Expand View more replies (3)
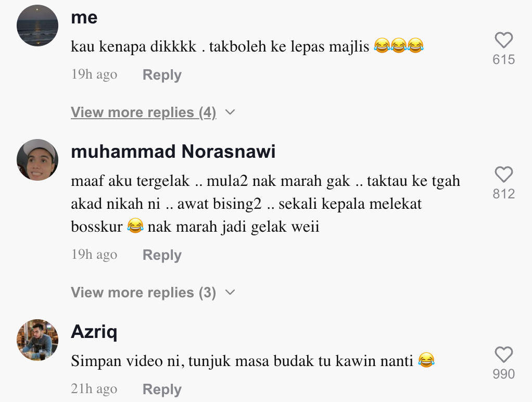 tap(144, 293)
